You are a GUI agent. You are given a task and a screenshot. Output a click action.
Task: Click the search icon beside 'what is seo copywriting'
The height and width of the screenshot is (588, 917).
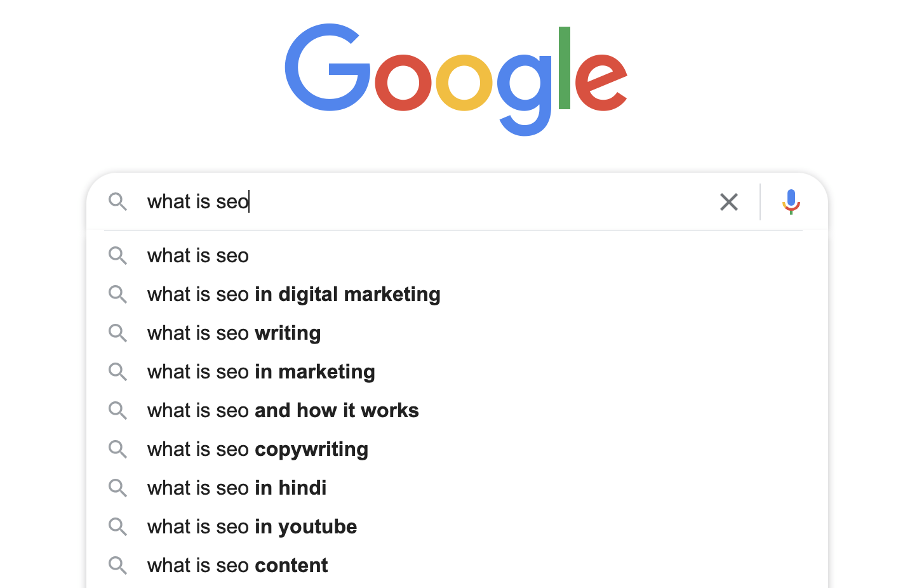(117, 449)
